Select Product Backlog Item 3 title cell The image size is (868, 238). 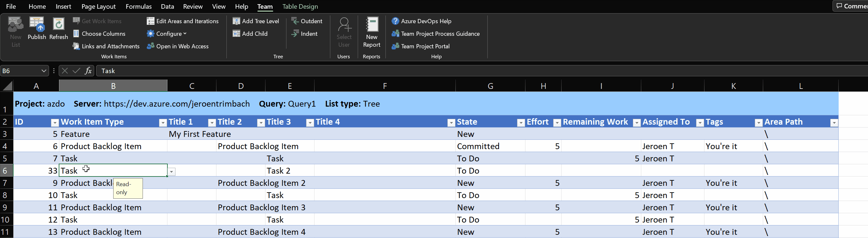[241, 207]
